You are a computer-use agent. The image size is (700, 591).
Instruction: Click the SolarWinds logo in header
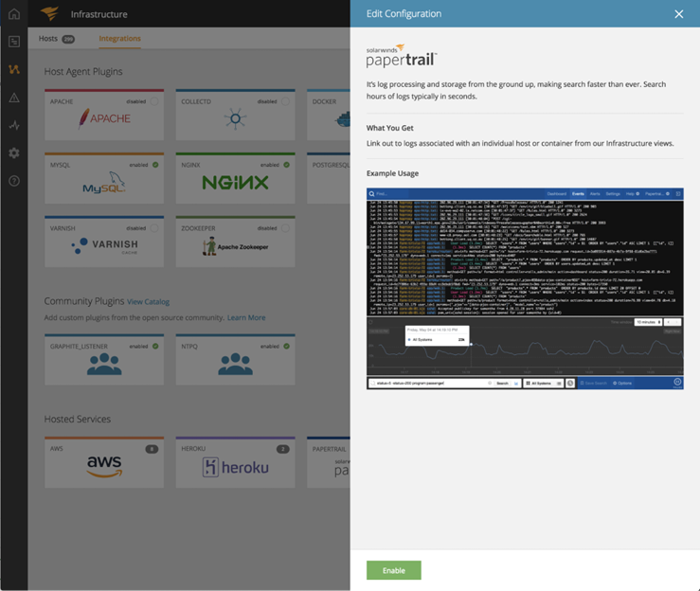(x=49, y=13)
